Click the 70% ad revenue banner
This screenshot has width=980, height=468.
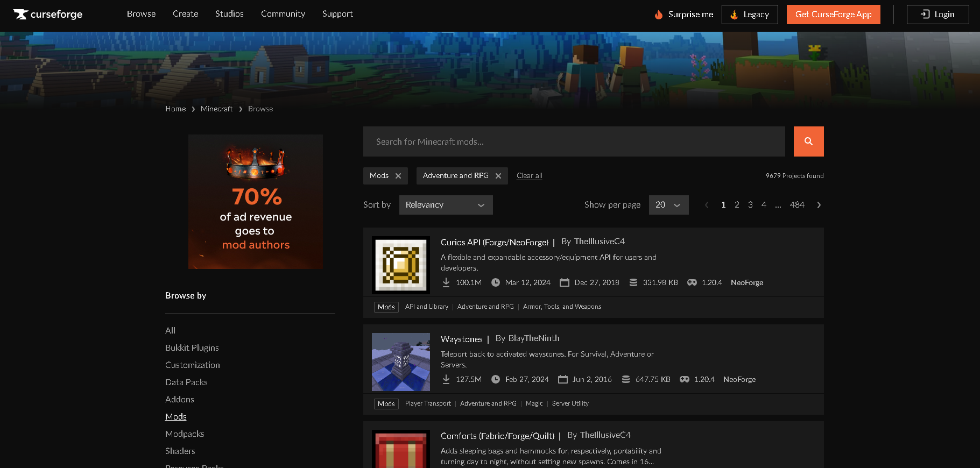coord(256,202)
